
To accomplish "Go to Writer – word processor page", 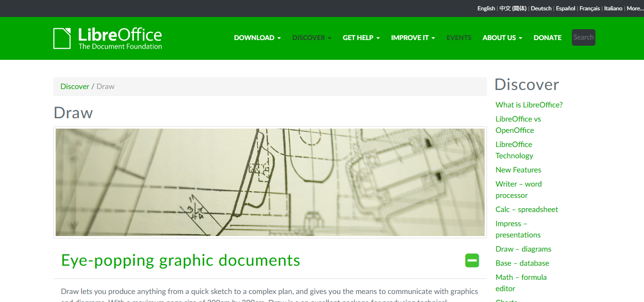I will click(519, 190).
